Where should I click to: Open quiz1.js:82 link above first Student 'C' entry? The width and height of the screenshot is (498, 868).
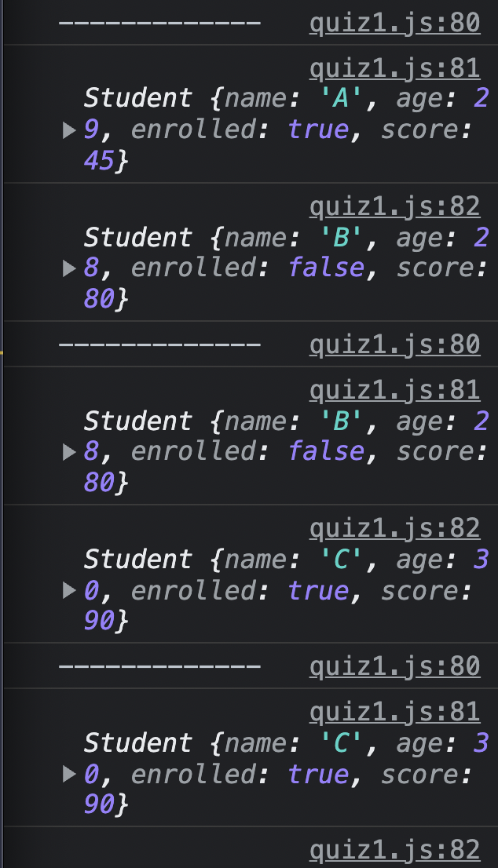[394, 529]
